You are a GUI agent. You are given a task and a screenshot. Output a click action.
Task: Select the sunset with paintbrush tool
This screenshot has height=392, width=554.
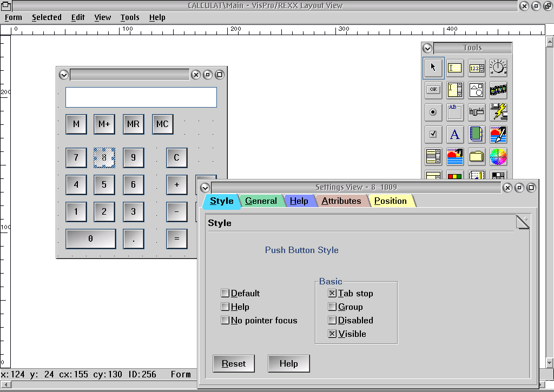[498, 135]
